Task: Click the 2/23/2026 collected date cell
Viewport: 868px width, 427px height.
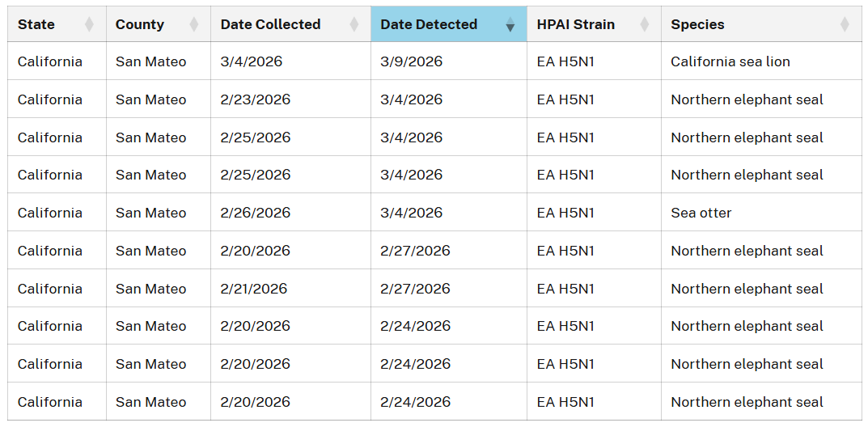Action: coord(290,99)
